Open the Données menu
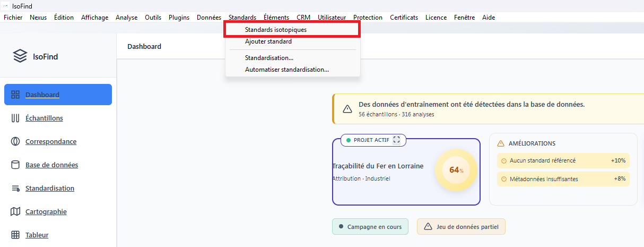The width and height of the screenshot is (644, 247). click(x=209, y=18)
